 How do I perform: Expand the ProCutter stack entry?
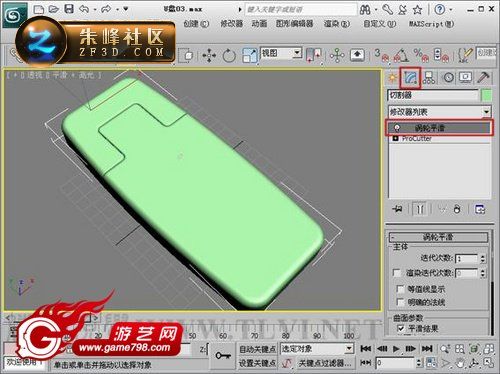[396, 138]
